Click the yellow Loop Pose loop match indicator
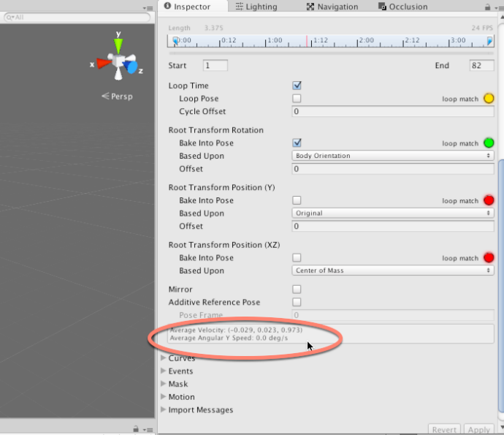 489,99
